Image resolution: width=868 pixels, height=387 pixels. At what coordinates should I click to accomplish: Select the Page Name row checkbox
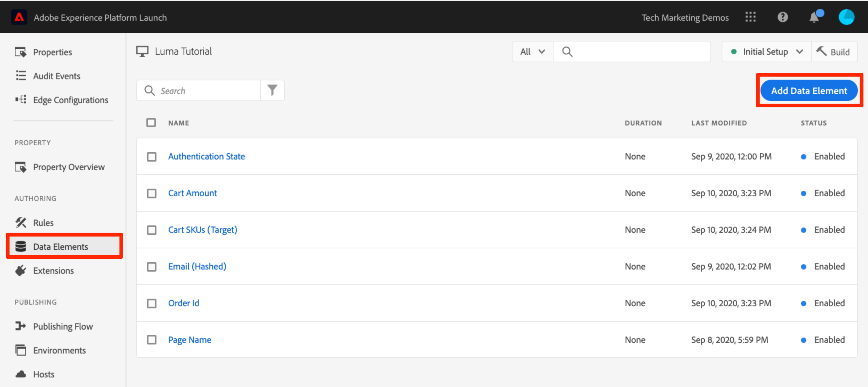click(152, 340)
